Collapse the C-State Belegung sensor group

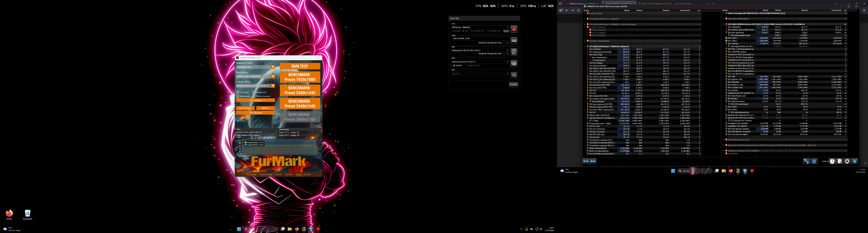tap(585, 24)
